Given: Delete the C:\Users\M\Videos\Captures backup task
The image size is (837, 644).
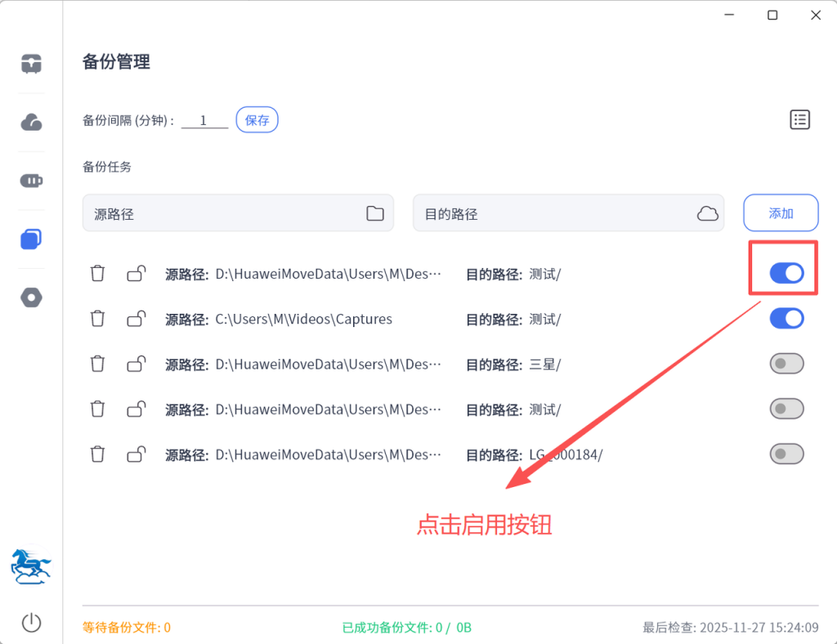Looking at the screenshot, I should tap(97, 319).
